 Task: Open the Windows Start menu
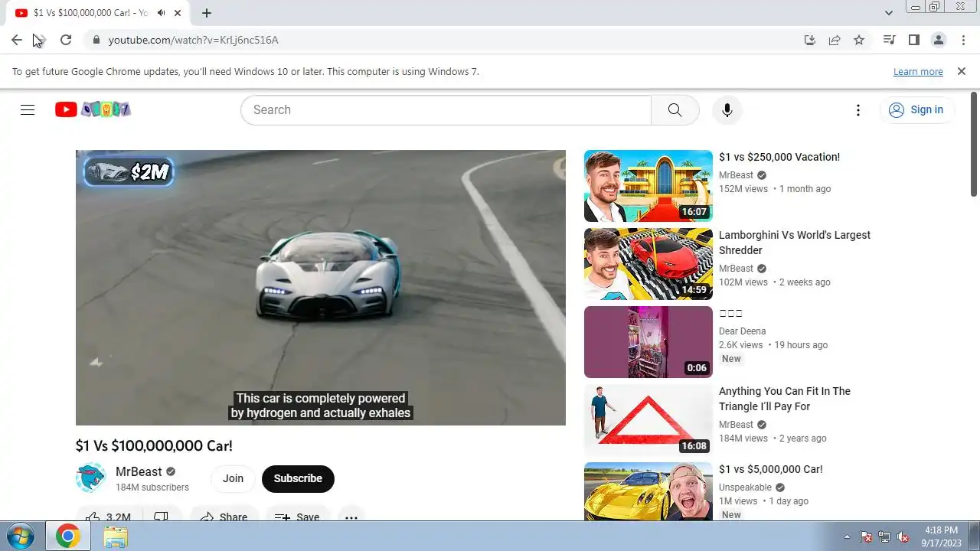click(x=21, y=536)
